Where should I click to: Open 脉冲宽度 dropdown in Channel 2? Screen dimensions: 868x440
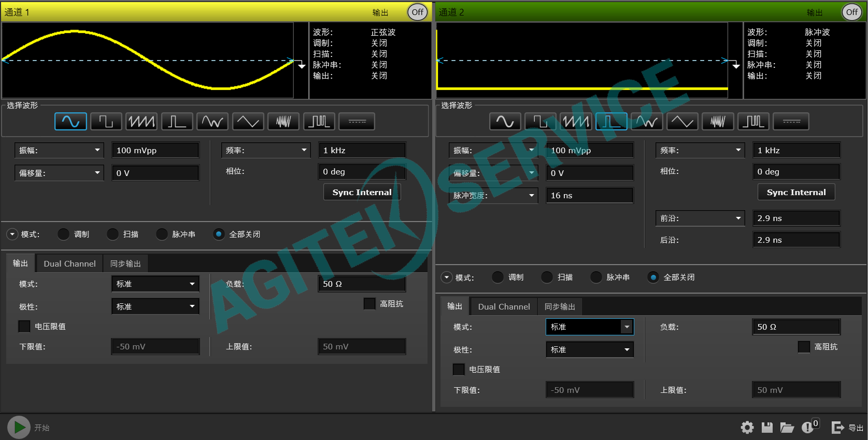[493, 195]
